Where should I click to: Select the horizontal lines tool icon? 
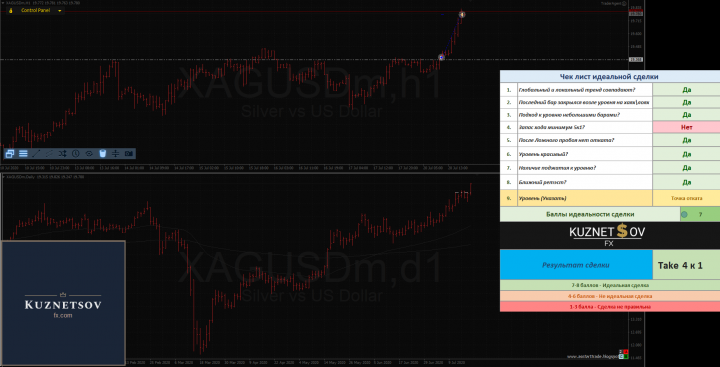(x=23, y=153)
